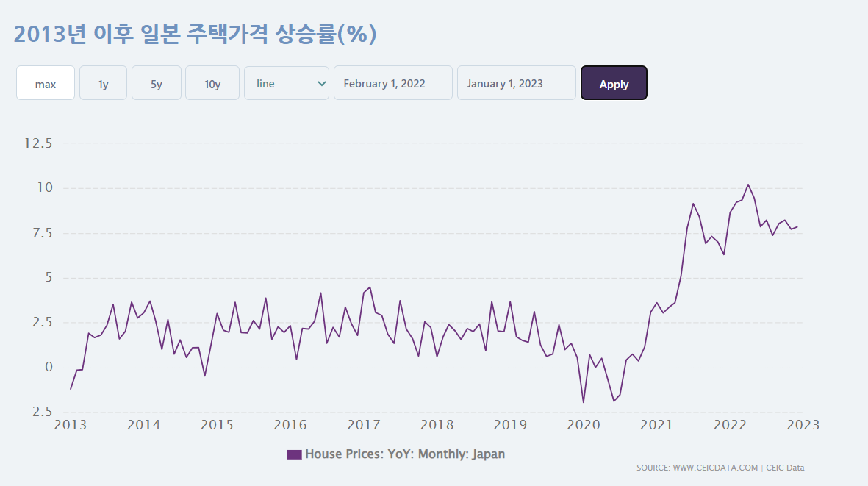868x486 pixels.
Task: Click the 2013 label on the x-axis
Action: (70, 425)
